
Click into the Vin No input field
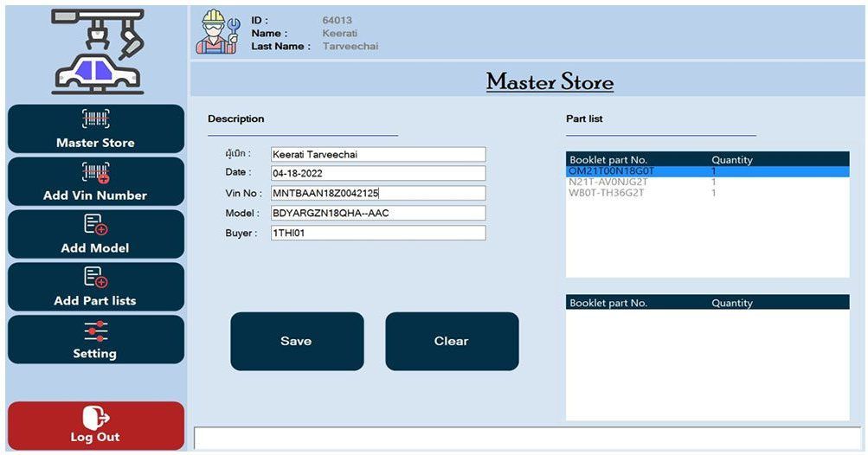click(378, 193)
